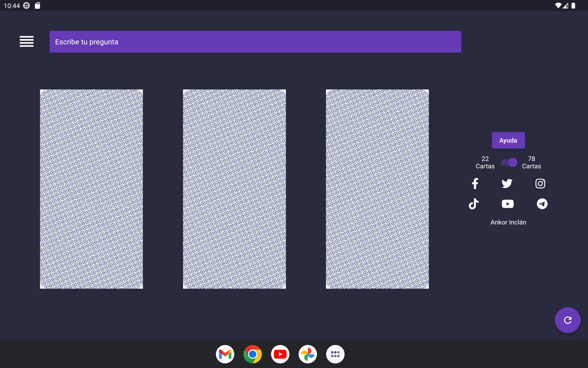Image resolution: width=588 pixels, height=368 pixels.
Task: Open the Facebook link icon
Action: (x=475, y=184)
